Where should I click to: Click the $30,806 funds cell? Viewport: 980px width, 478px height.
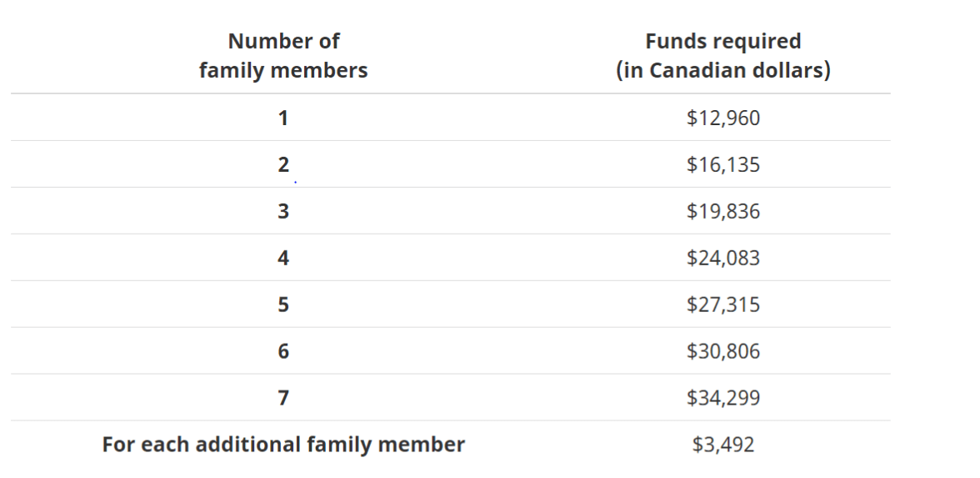tap(723, 351)
